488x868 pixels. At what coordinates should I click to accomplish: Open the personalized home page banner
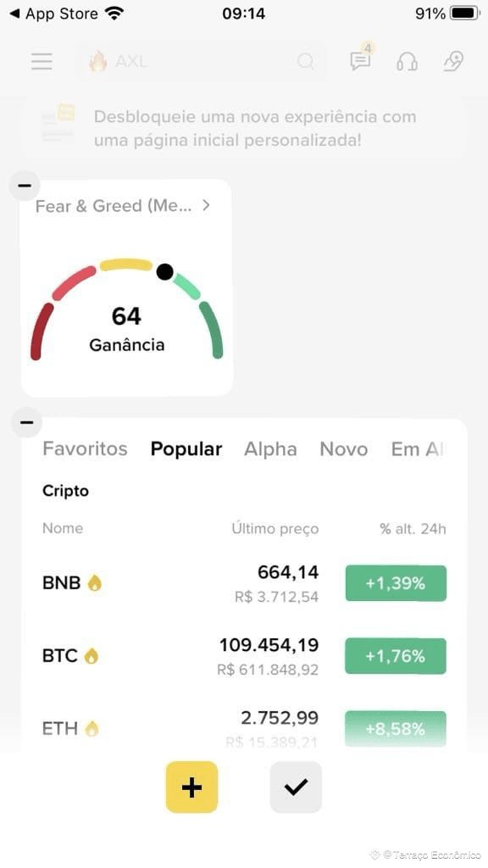tap(245, 127)
